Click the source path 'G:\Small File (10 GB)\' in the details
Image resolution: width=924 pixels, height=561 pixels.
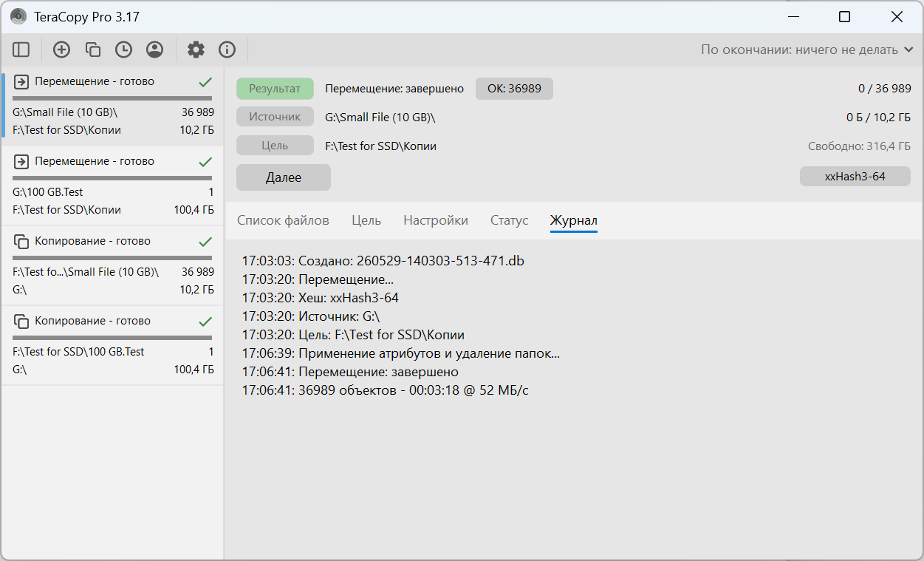click(x=380, y=117)
